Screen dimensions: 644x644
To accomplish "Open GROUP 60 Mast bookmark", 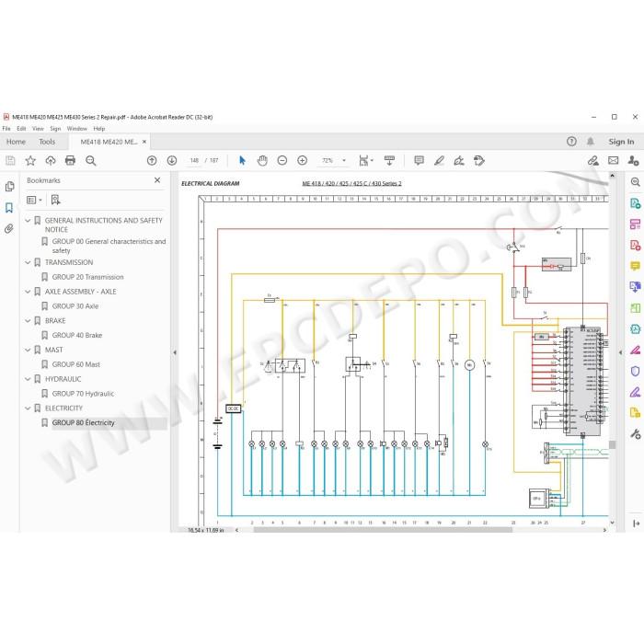I will (76, 364).
